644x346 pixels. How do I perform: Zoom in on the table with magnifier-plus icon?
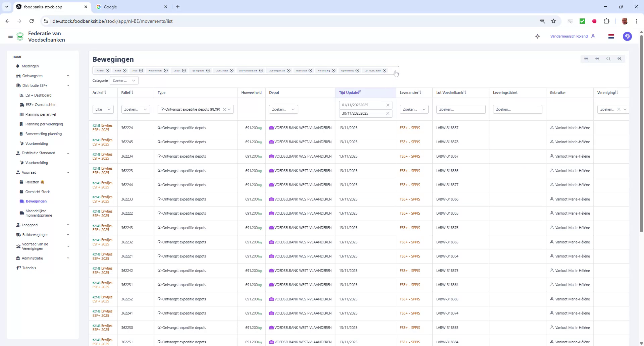pos(620,59)
